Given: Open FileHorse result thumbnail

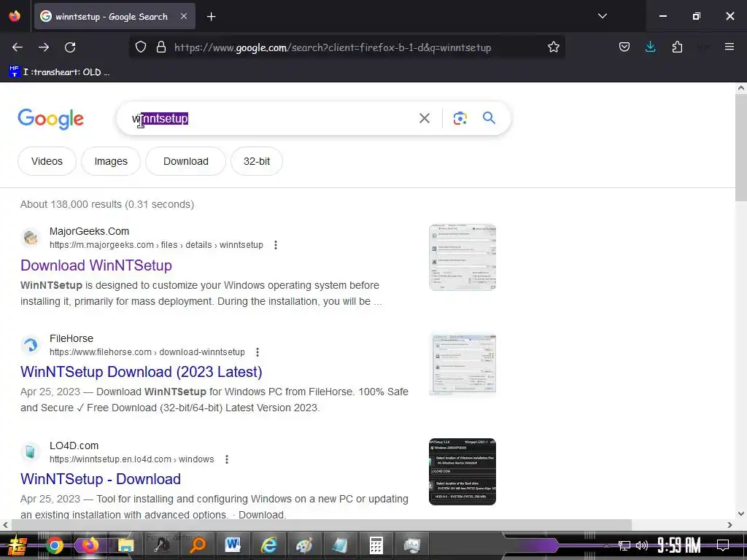Looking at the screenshot, I should [462, 365].
